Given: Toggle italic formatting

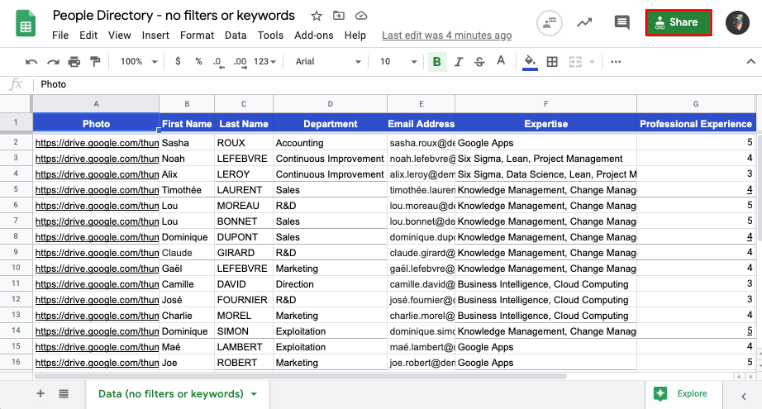Looking at the screenshot, I should 458,62.
